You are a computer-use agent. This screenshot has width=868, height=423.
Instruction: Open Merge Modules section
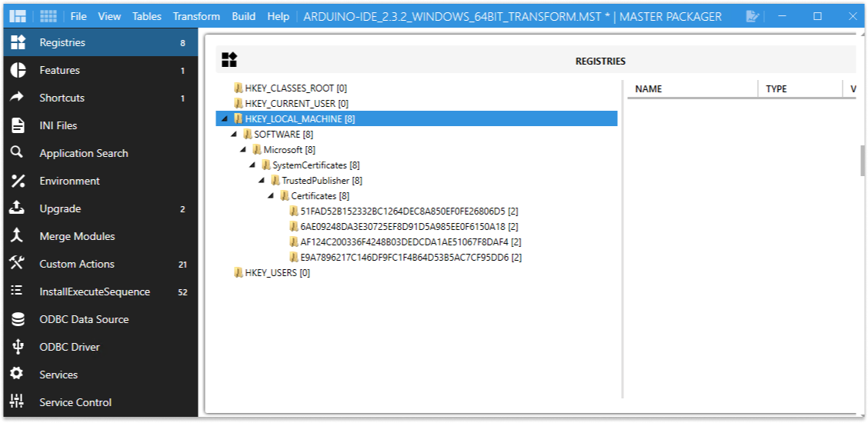point(100,236)
